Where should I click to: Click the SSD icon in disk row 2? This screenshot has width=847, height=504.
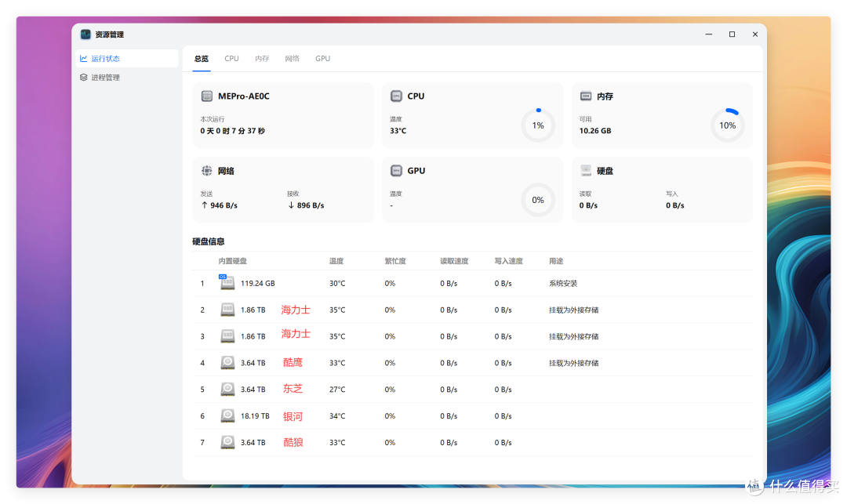point(227,310)
